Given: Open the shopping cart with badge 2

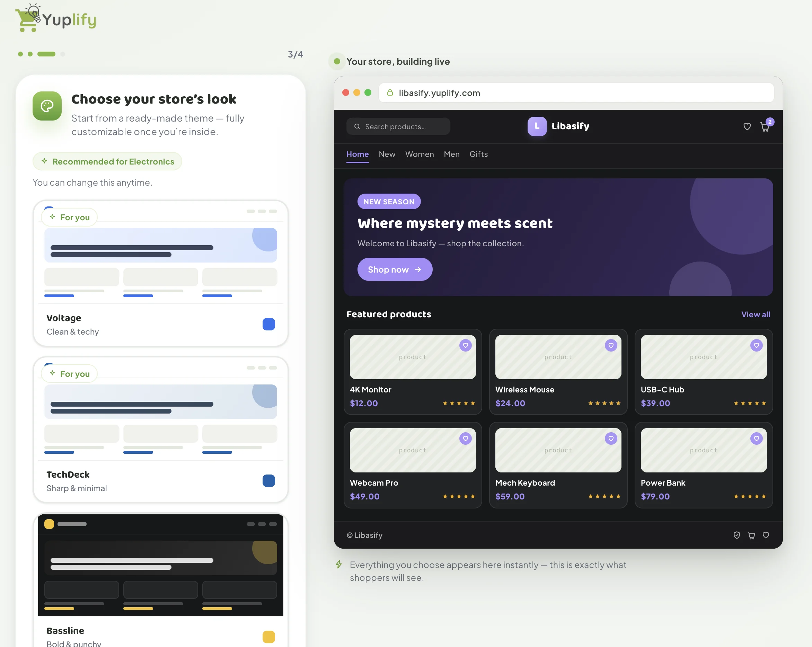Looking at the screenshot, I should [x=765, y=126].
